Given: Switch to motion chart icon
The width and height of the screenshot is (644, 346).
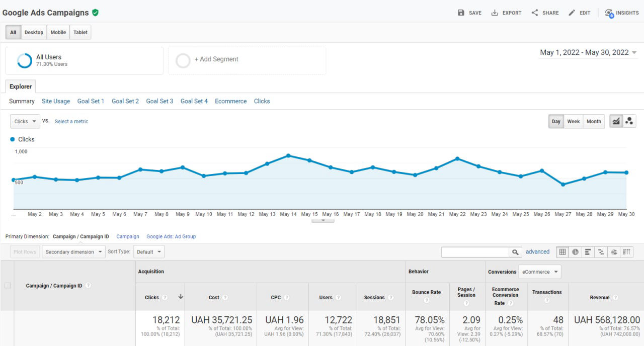Looking at the screenshot, I should tap(629, 121).
